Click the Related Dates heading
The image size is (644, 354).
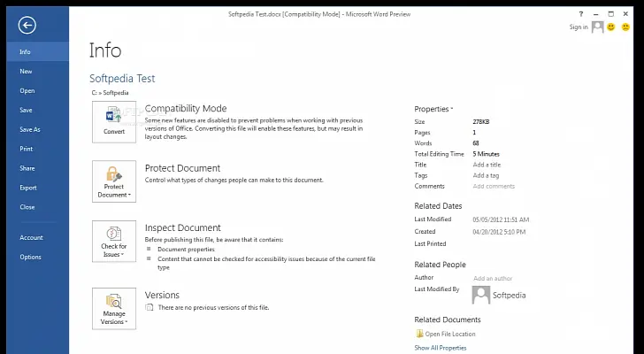point(438,205)
